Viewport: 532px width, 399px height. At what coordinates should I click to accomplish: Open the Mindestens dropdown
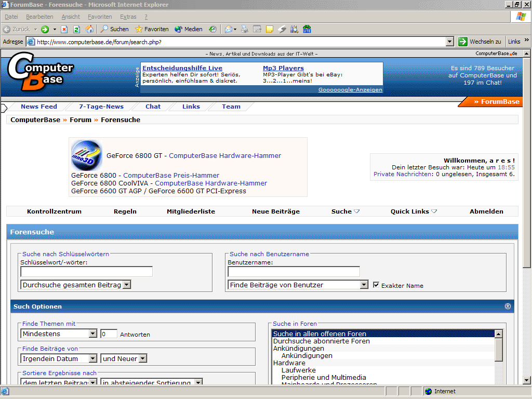pos(93,334)
